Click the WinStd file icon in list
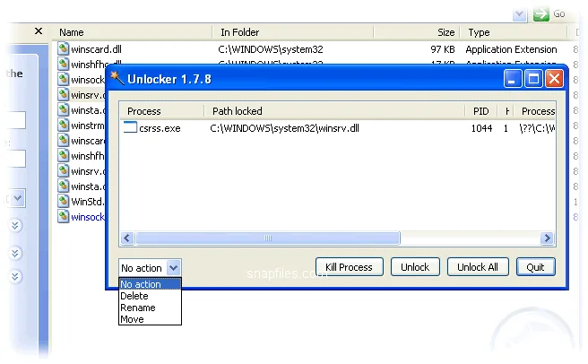 coord(64,201)
